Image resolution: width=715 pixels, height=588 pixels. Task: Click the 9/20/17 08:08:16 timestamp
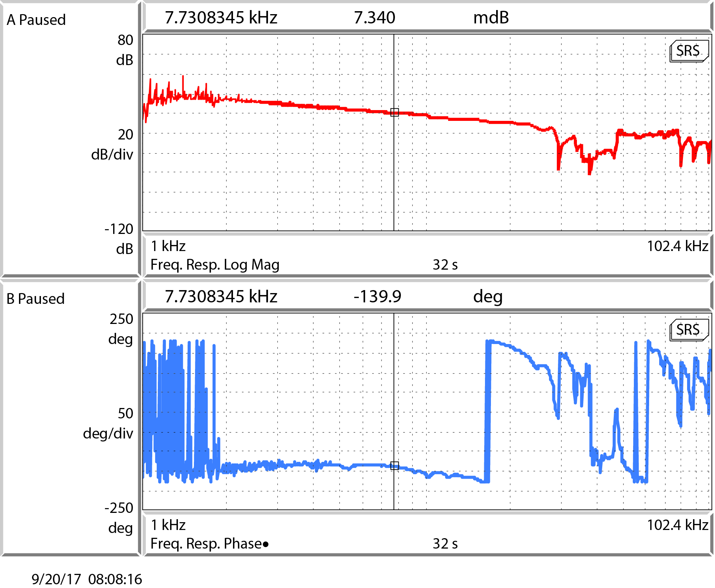click(87, 579)
